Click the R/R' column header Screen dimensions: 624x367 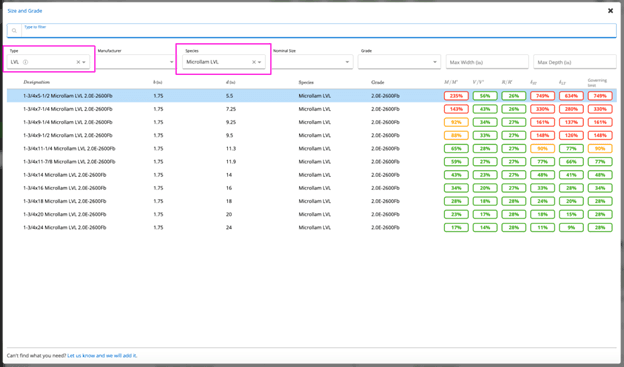tap(507, 82)
